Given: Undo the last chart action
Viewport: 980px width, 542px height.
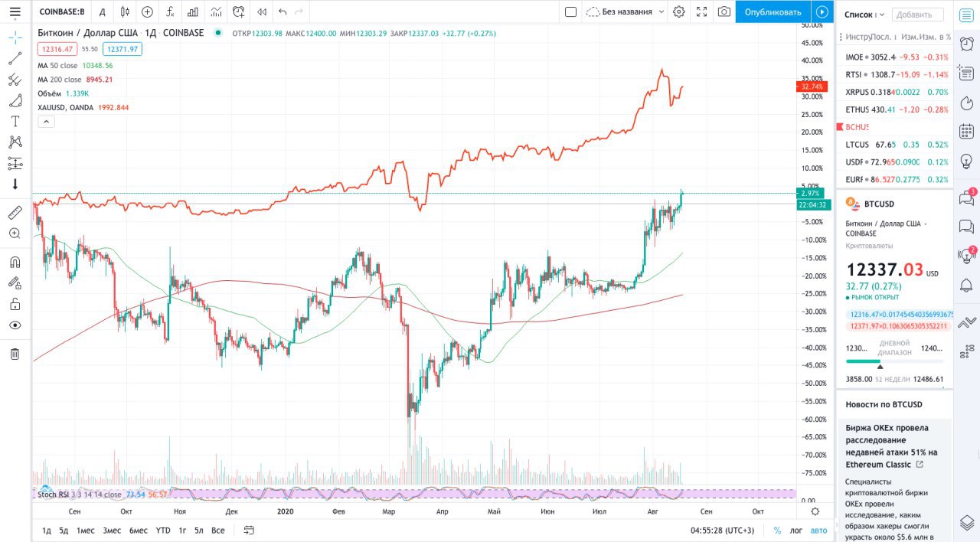Looking at the screenshot, I should pos(283,11).
